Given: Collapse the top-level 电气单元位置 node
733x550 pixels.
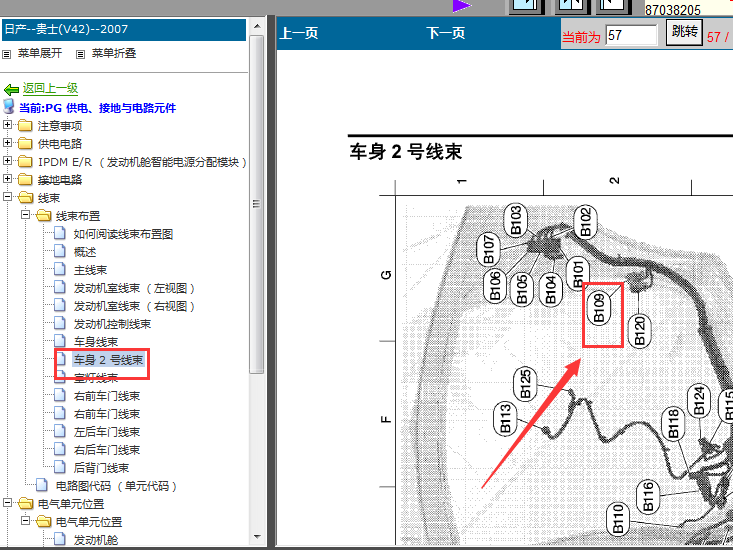Looking at the screenshot, I should [7, 503].
